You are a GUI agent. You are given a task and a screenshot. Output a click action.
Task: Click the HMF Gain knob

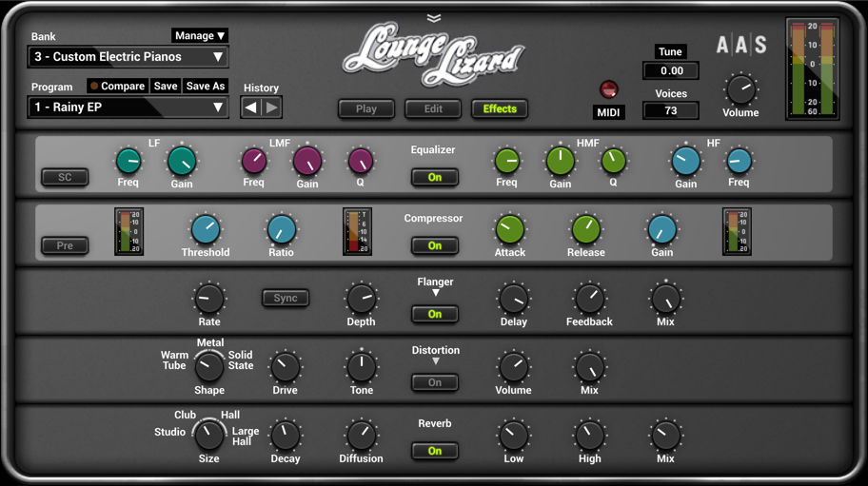pos(561,162)
